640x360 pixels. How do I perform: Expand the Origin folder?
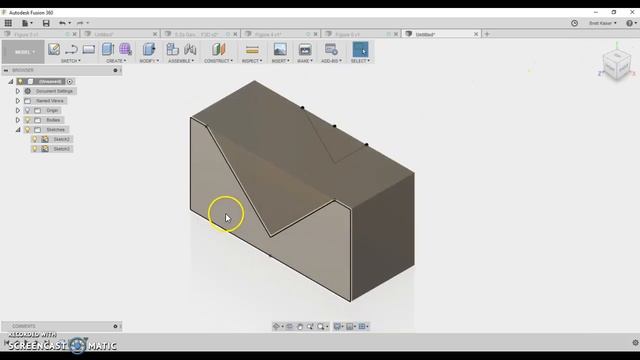[x=18, y=110]
